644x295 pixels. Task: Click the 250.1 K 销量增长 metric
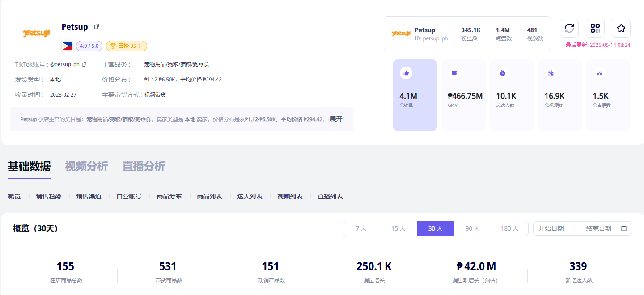(374, 272)
